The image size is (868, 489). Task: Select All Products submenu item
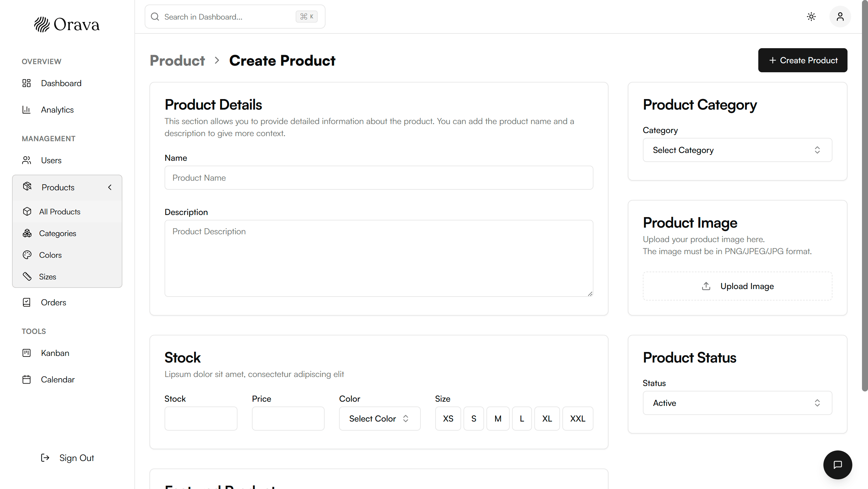point(67,211)
